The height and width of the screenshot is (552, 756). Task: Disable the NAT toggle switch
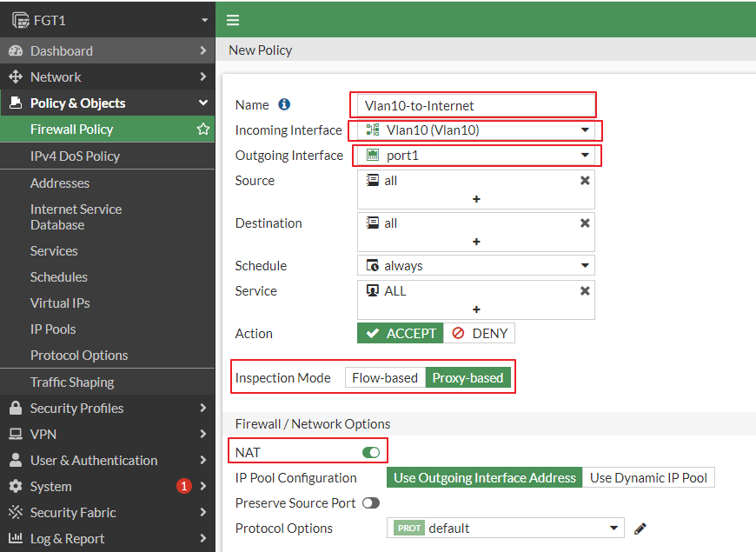(371, 452)
